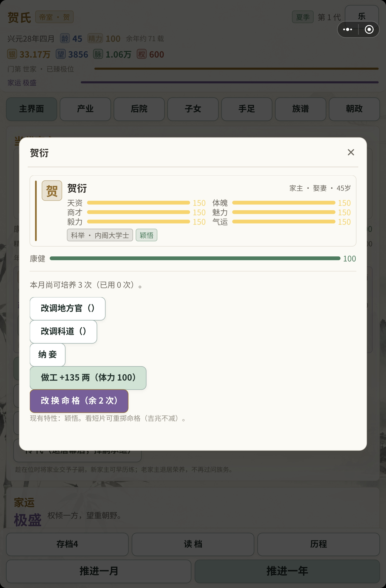386x588 pixels.
Task: Open the mini-program three-dots menu
Action: tap(348, 29)
